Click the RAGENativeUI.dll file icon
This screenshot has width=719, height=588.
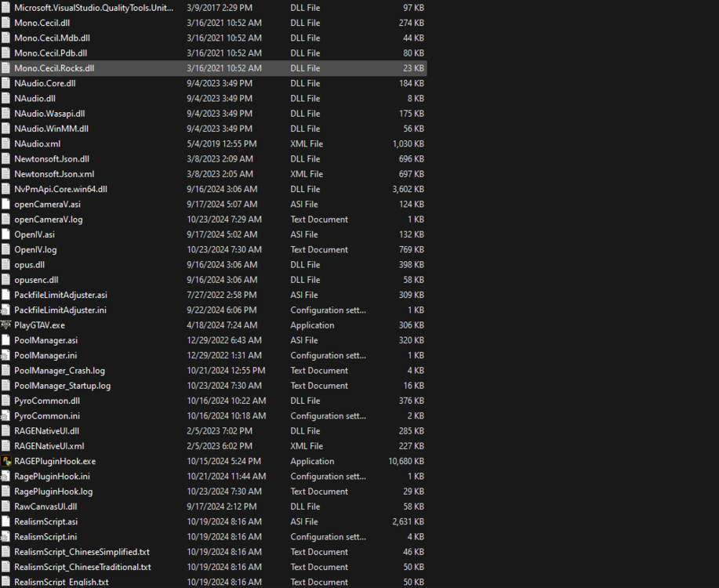[6, 430]
